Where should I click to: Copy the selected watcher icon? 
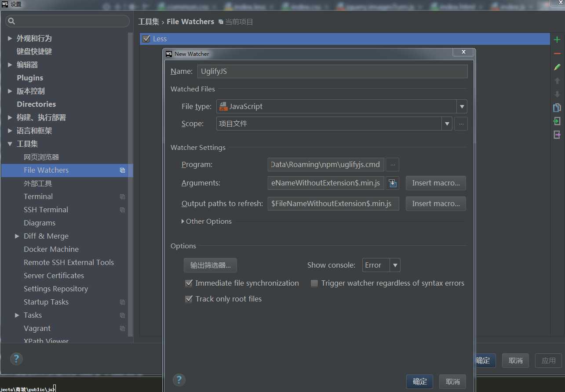point(557,108)
